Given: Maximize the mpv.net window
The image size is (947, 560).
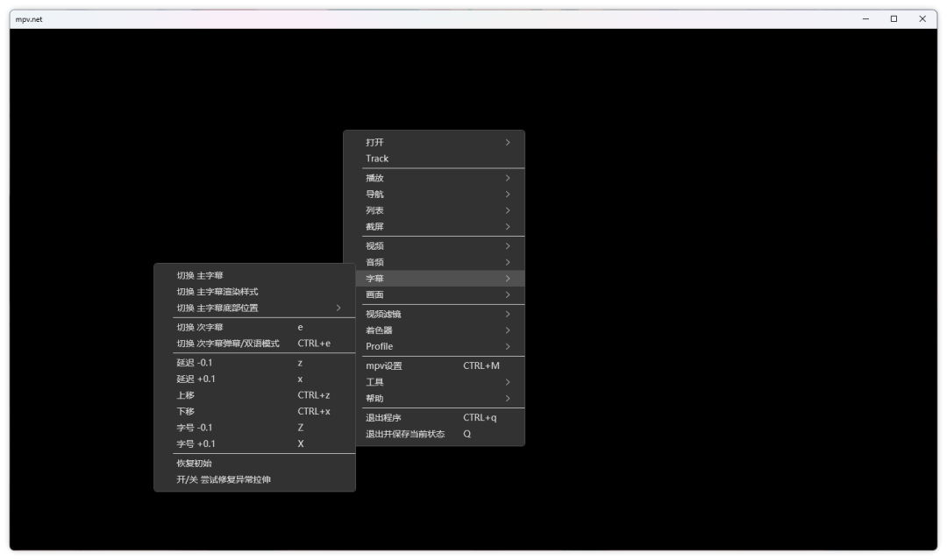Looking at the screenshot, I should [894, 18].
